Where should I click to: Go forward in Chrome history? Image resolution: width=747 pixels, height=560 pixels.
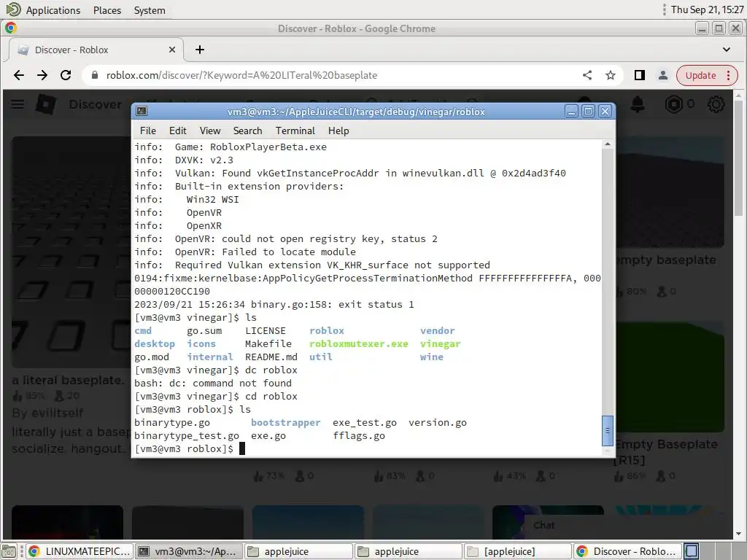coord(42,75)
